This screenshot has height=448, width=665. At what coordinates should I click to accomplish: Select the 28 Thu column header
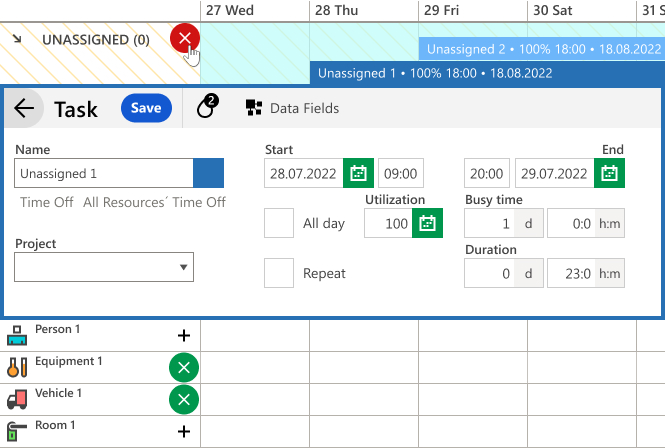click(364, 10)
